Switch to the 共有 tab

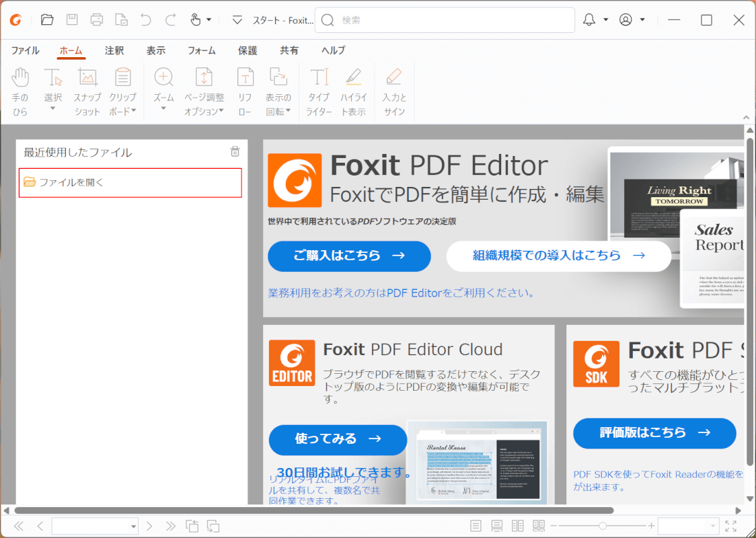pos(289,50)
